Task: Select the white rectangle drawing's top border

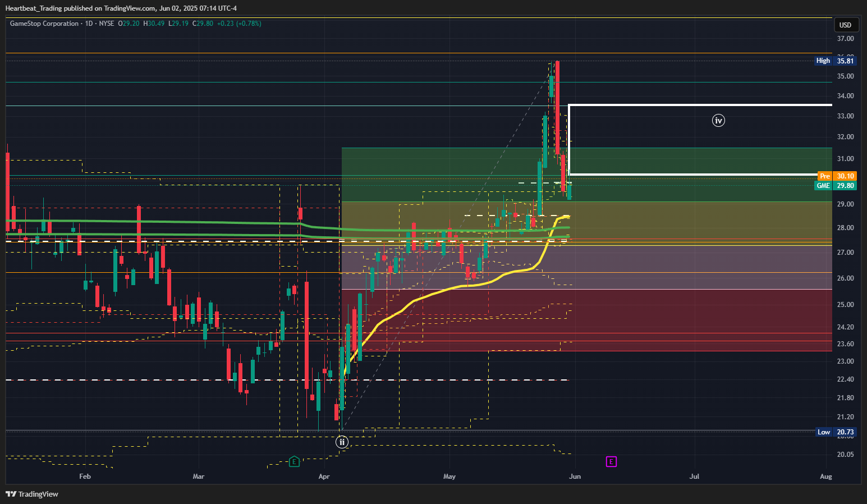Action: pos(700,105)
